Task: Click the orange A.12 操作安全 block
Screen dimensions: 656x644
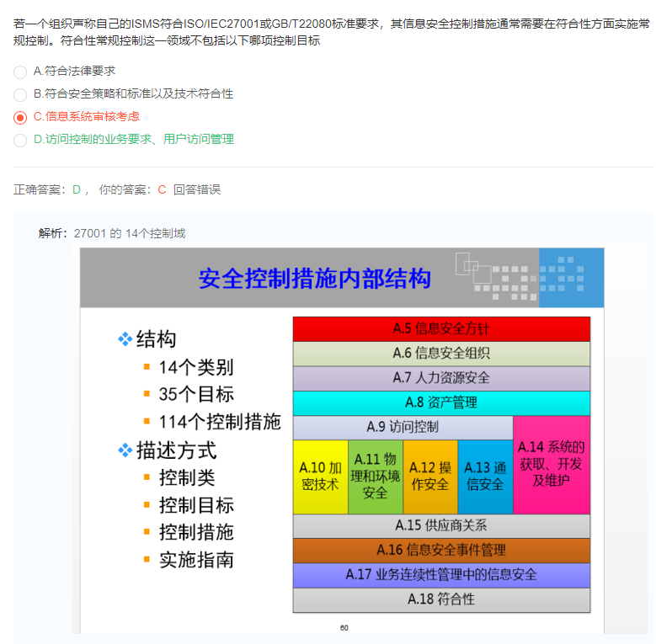Action: [x=430, y=476]
